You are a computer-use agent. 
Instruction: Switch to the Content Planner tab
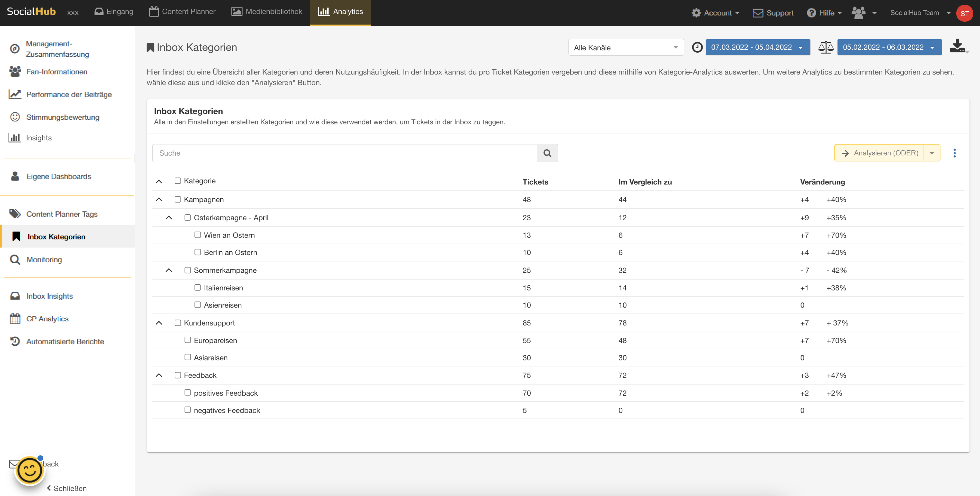182,12
